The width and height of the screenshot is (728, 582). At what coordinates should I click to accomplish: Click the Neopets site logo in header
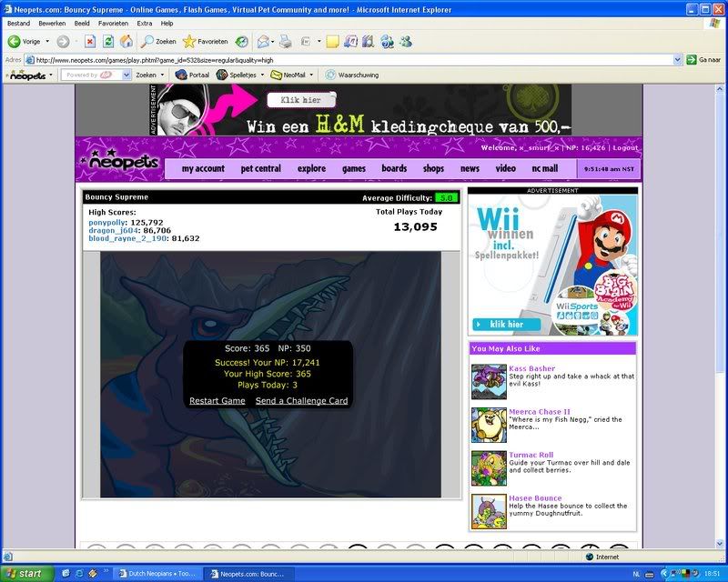click(x=121, y=160)
